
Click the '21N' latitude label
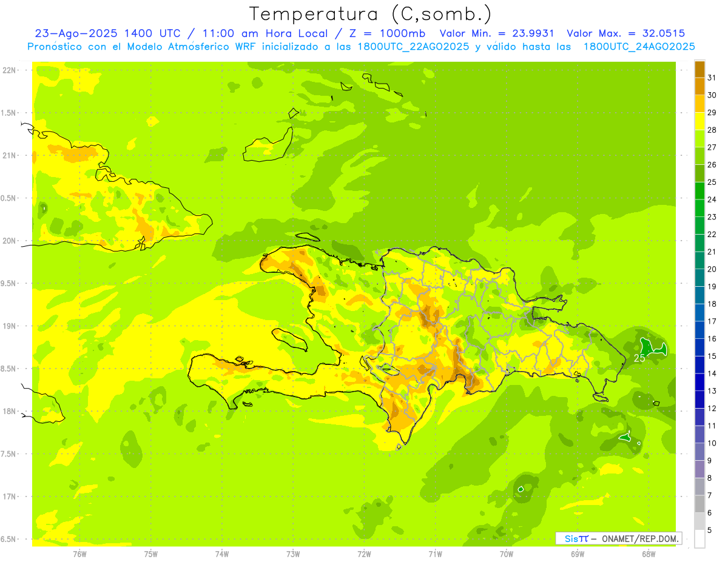point(9,155)
